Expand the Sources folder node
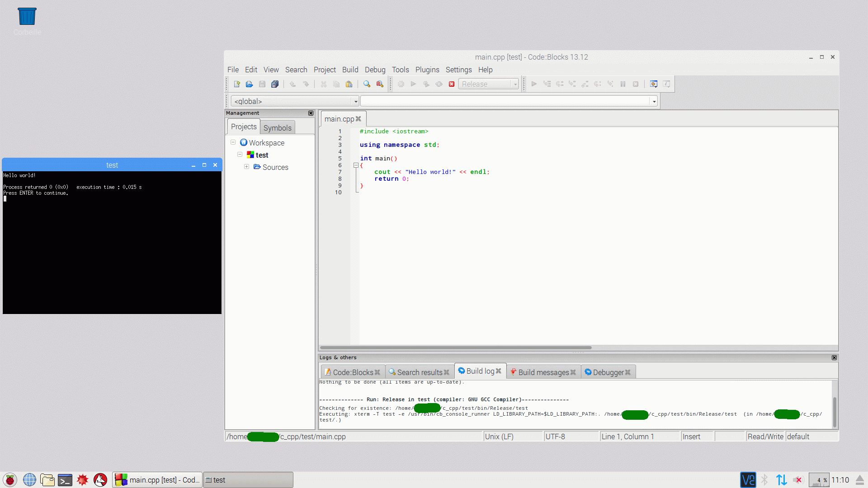This screenshot has height=488, width=868. tap(246, 167)
